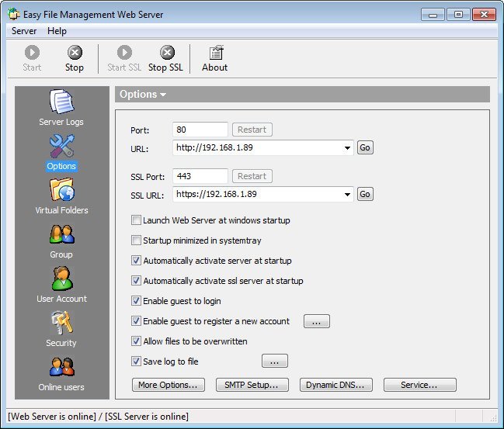This screenshot has height=429, width=504.
Task: Open the Server menu
Action: (24, 31)
